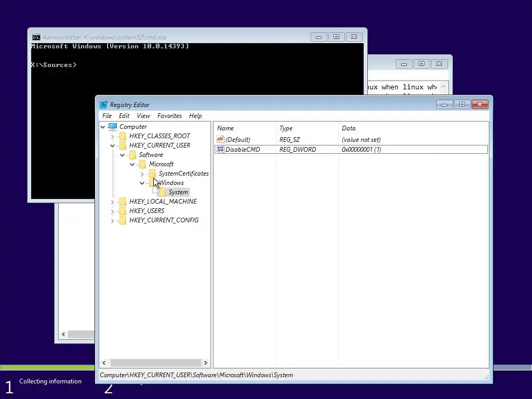The height and width of the screenshot is (399, 532).
Task: Click the tree pane scroll left arrow
Action: tap(104, 363)
